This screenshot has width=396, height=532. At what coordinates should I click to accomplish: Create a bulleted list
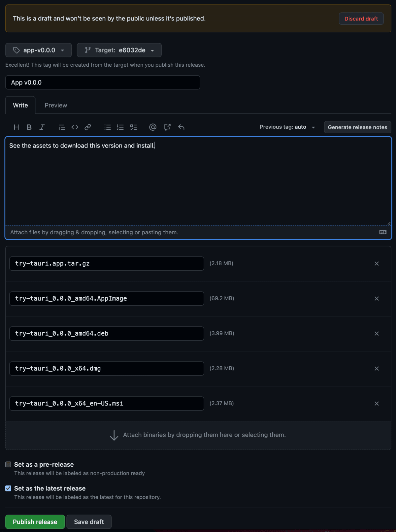[x=107, y=127]
